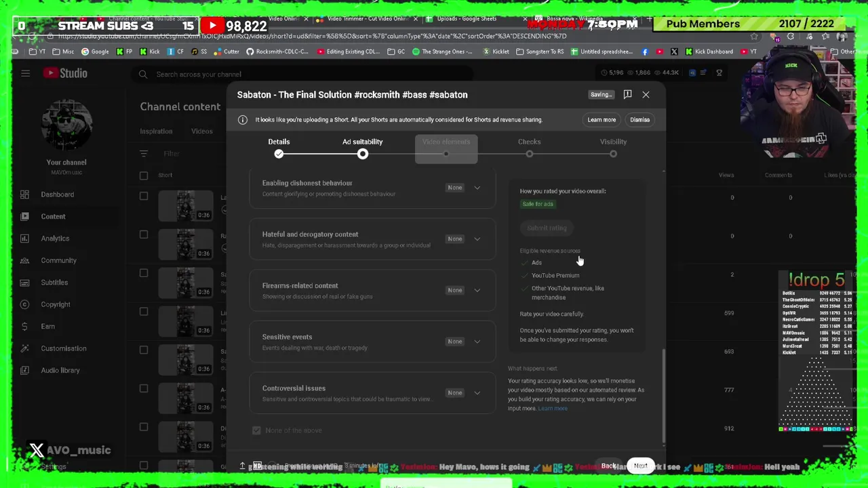Click the send feedback icon in dialog header

627,94
